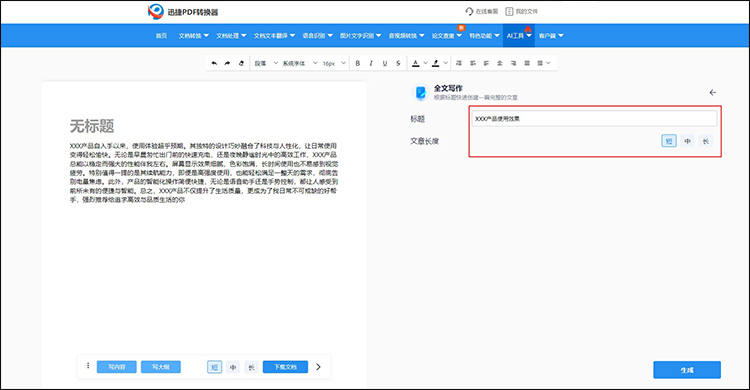
Task: Expand the 文档转换 menu
Action: coord(193,35)
